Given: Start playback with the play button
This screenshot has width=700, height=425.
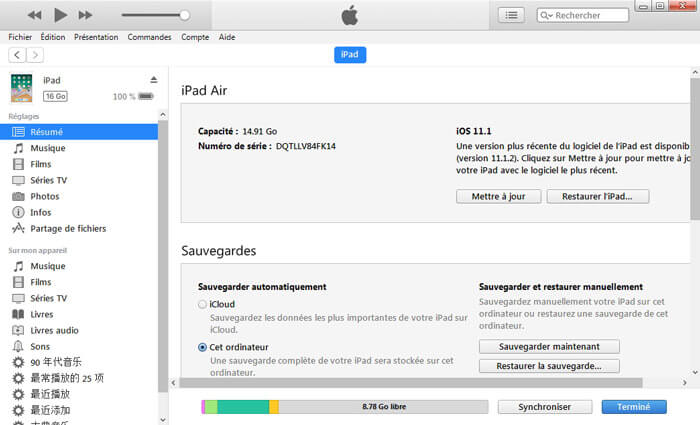Looking at the screenshot, I should (x=60, y=15).
